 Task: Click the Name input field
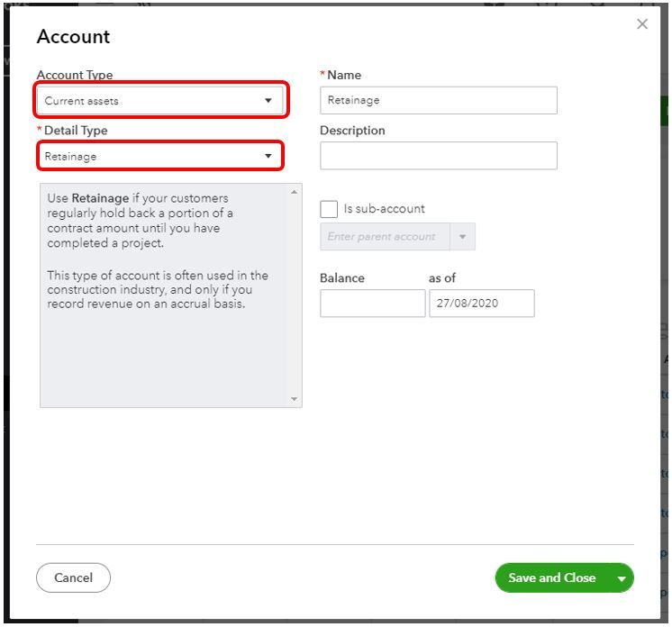click(x=438, y=101)
